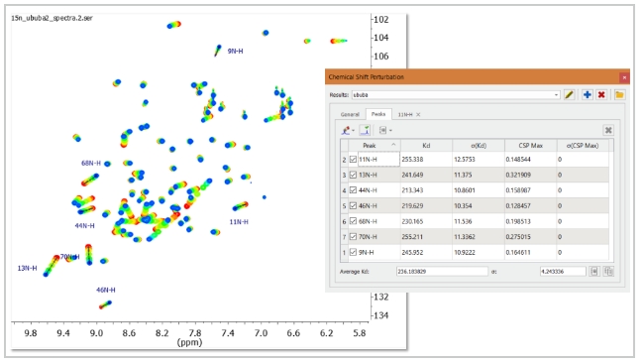Click Kd value 213.343
Viewport: 644px width, 361px height.
point(412,190)
